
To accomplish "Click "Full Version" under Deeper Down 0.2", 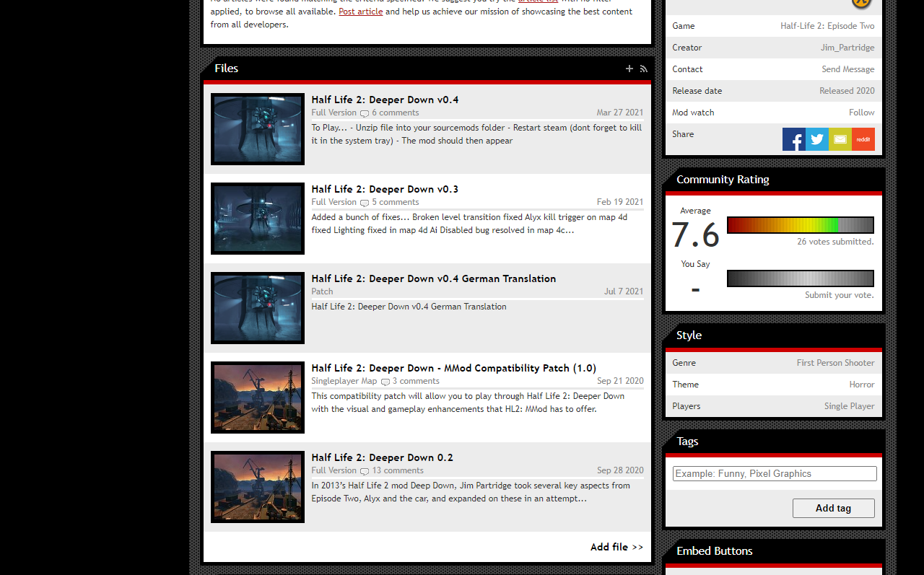I will (334, 470).
